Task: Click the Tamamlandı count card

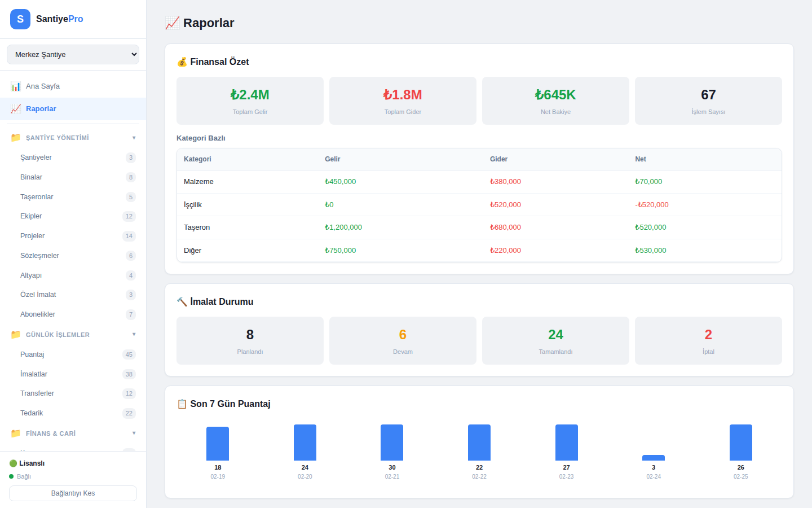Action: [555, 340]
